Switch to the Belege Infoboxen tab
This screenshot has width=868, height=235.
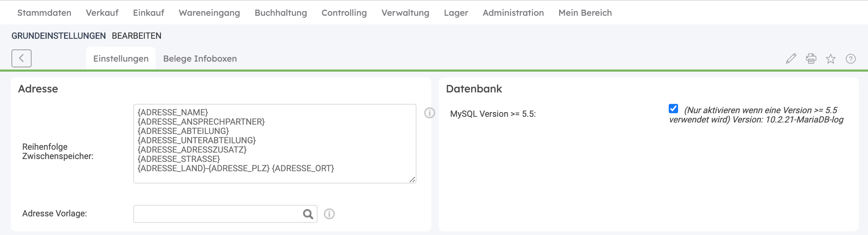click(x=200, y=59)
